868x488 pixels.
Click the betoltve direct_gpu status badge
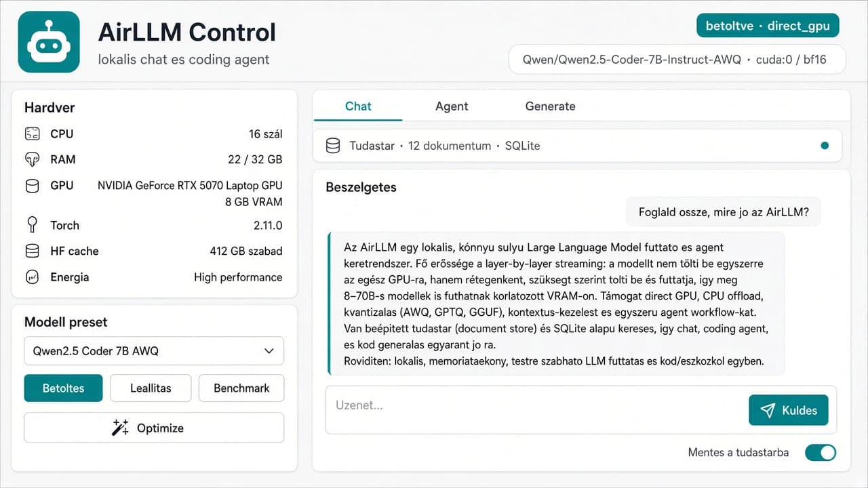[768, 26]
